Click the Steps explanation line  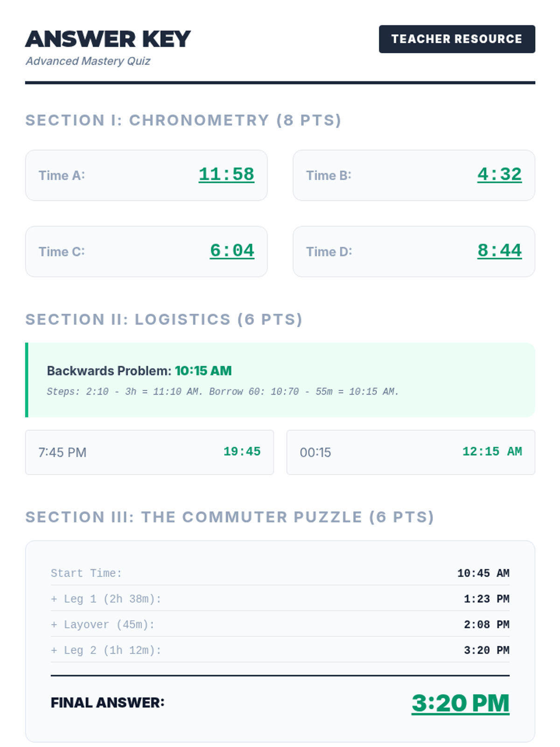point(223,392)
